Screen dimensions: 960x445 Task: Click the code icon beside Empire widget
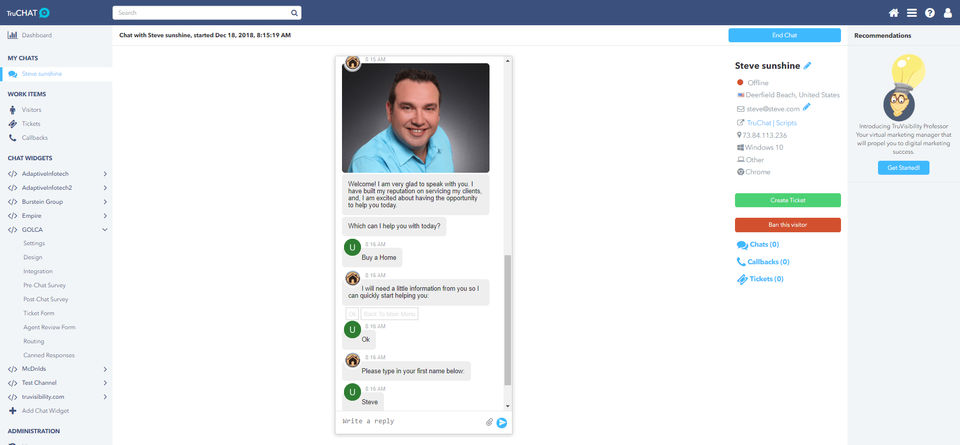pyautogui.click(x=12, y=216)
